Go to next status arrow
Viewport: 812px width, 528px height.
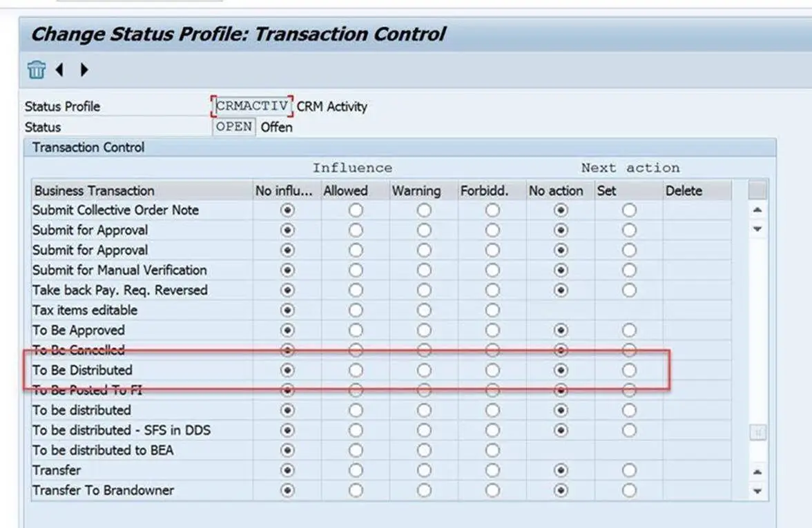[x=84, y=69]
